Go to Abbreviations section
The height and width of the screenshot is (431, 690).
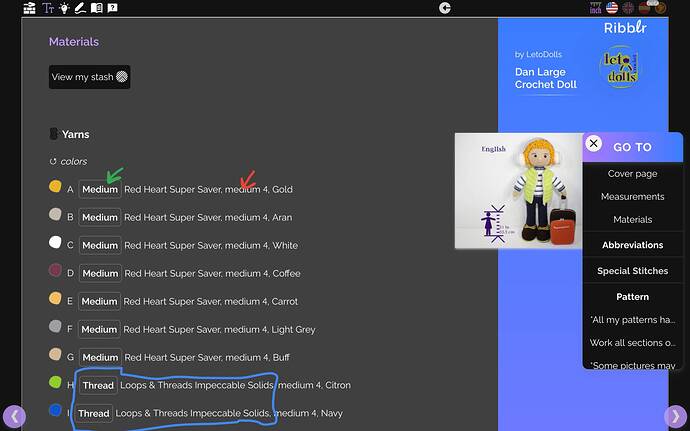click(632, 245)
